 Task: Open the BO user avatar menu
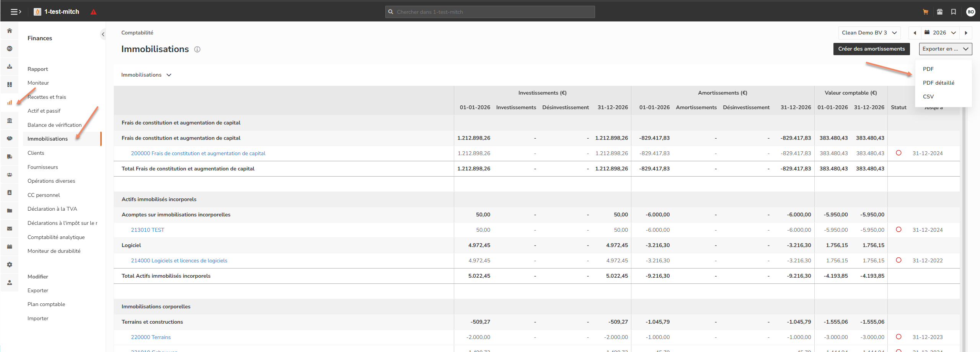tap(970, 12)
